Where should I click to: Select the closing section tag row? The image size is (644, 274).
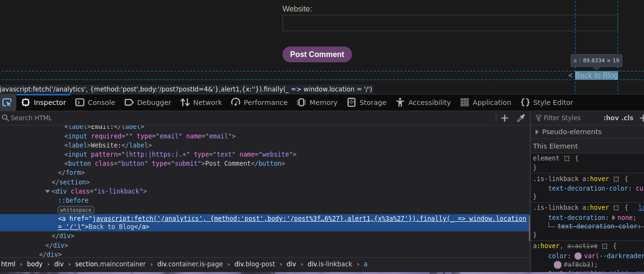(264, 182)
